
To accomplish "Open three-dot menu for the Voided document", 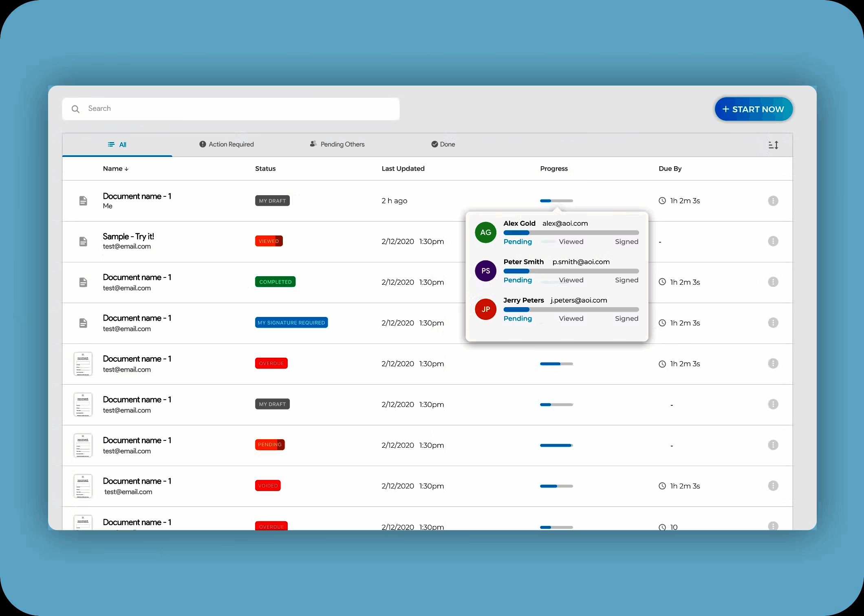I will 773,486.
